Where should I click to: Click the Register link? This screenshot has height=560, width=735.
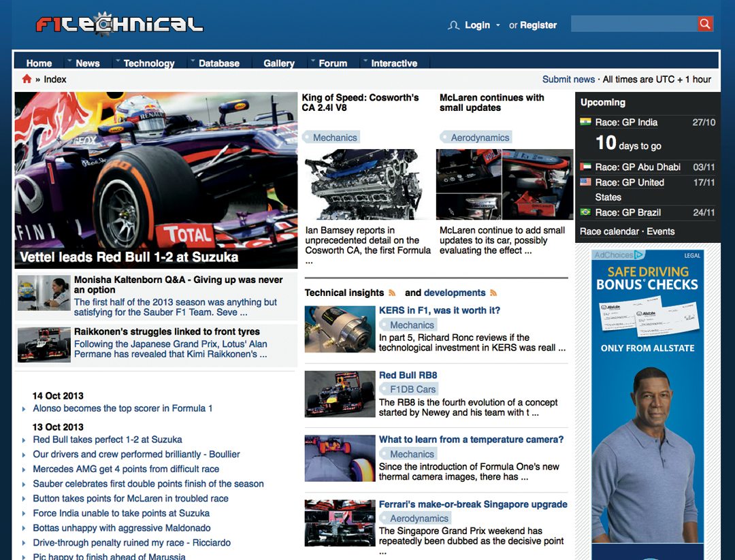[x=538, y=25]
